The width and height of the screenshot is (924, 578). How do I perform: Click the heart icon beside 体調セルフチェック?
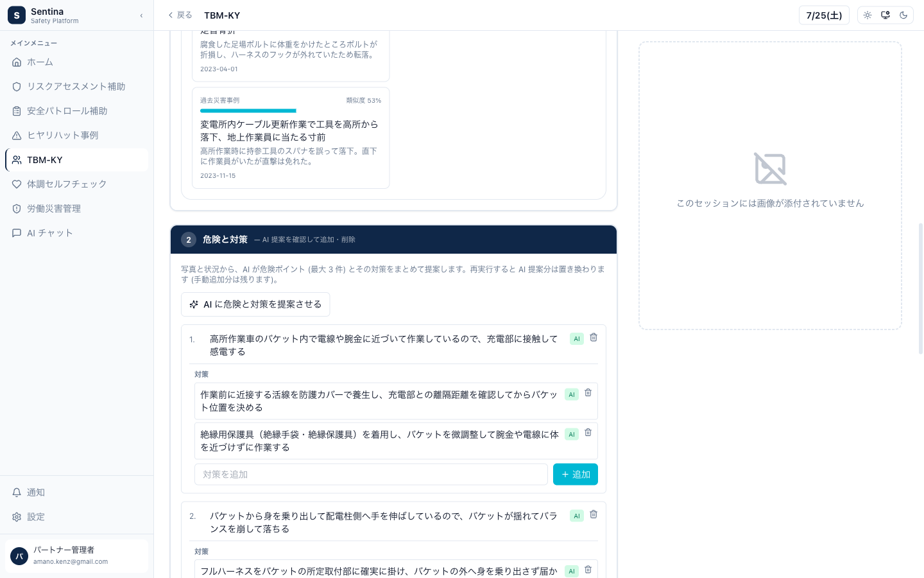click(17, 184)
